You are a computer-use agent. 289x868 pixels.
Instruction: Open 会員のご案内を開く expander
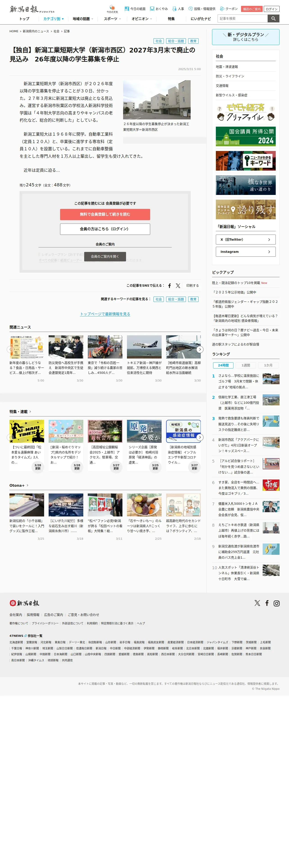coord(105,256)
